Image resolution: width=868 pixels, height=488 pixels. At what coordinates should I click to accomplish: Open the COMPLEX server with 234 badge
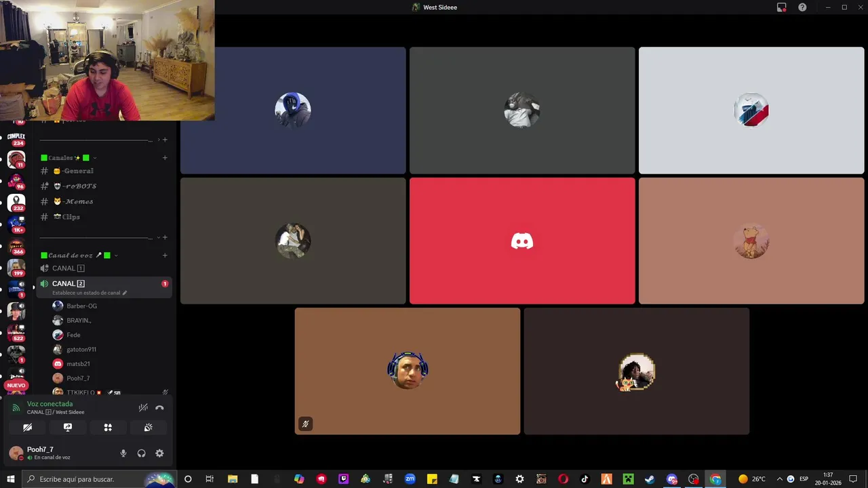tap(16, 138)
